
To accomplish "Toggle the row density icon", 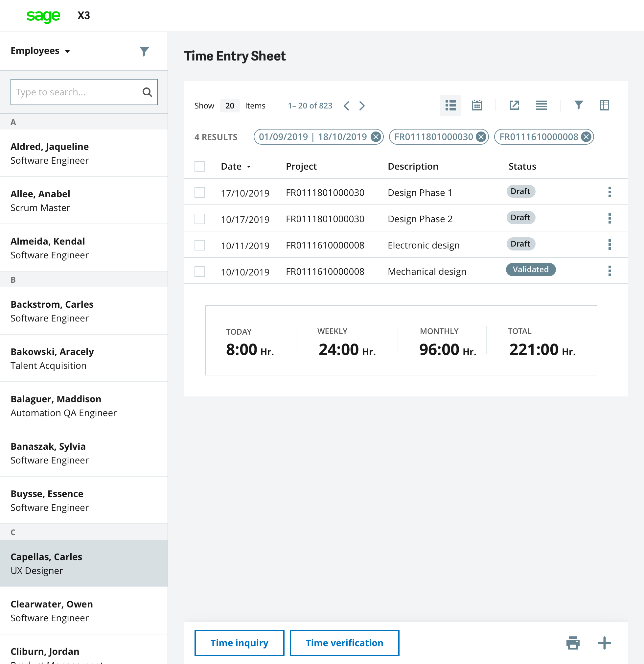I will click(541, 106).
